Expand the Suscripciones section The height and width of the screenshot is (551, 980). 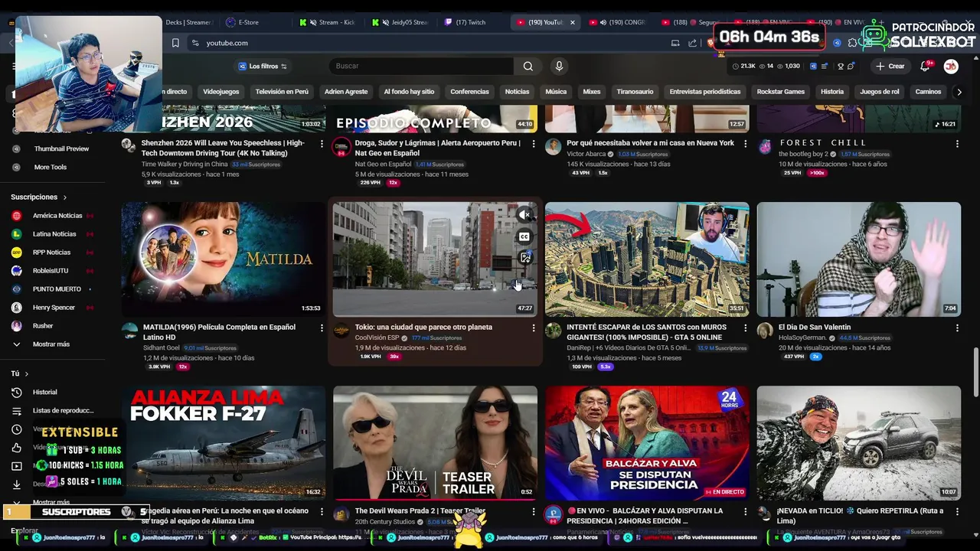click(x=38, y=197)
